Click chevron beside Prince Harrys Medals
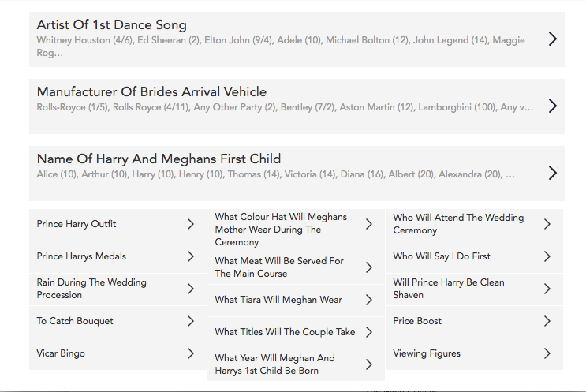Screen dimensions: 586x392 point(191,256)
